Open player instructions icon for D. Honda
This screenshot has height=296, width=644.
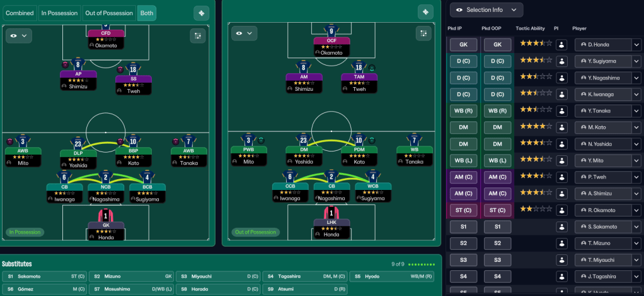[561, 45]
